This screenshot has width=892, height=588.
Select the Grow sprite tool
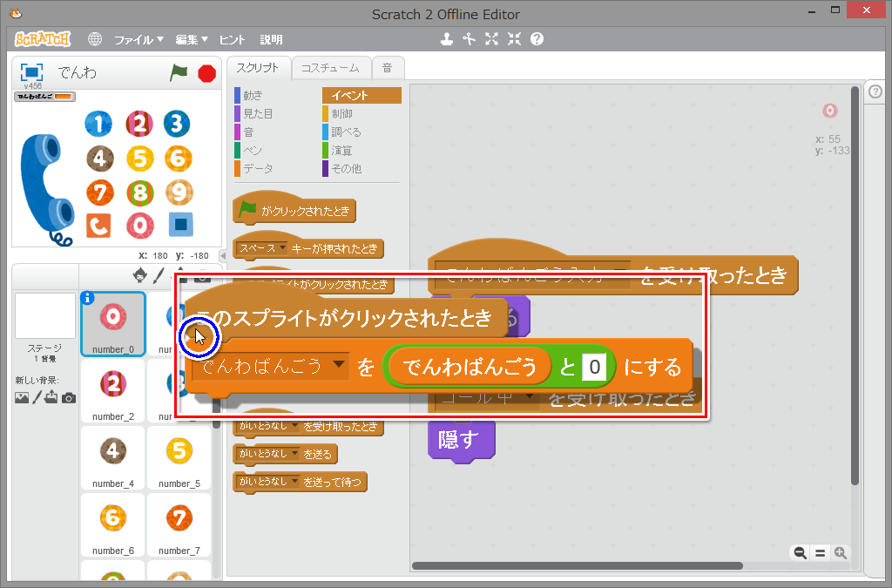tap(491, 38)
